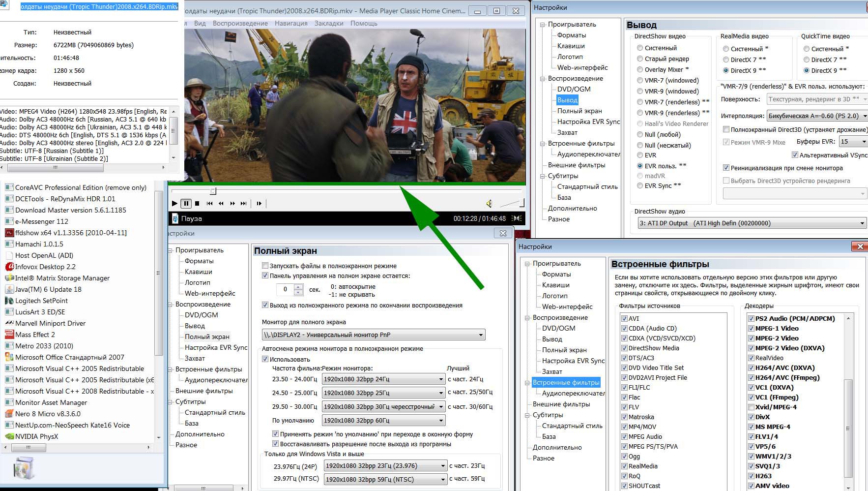Toggle the Использовать automode checkbox
Screen dimensions: 868x491
[265, 359]
